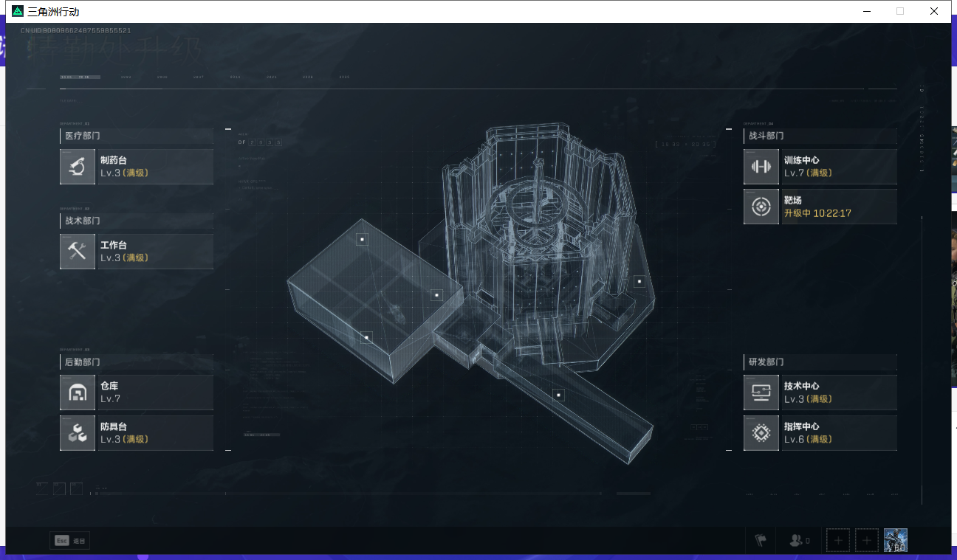Click the 防具台 armor bench cubes icon
The image size is (957, 560).
(78, 433)
